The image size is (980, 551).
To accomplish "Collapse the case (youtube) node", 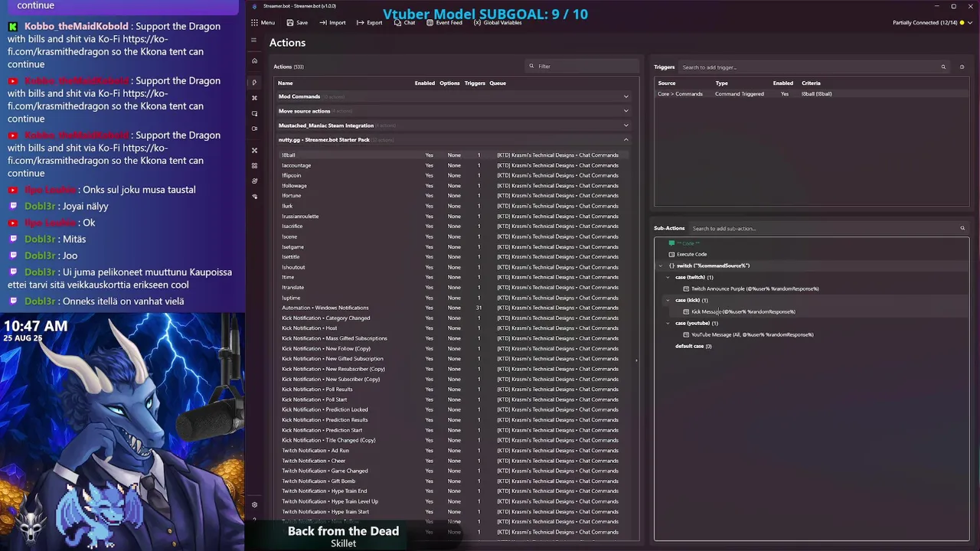I will [x=668, y=323].
